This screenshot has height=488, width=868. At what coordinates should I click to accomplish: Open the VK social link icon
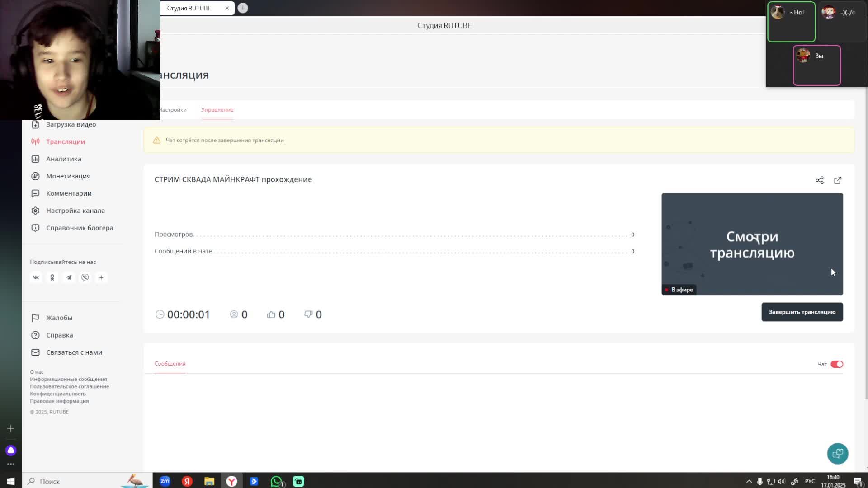(x=36, y=277)
